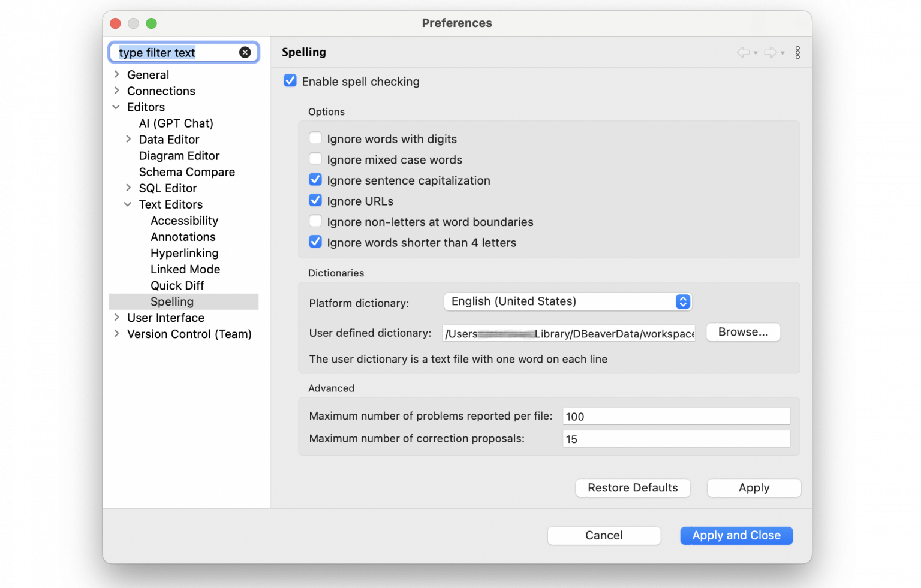The width and height of the screenshot is (921, 588).
Task: Open the back history dropdown arrow
Action: [x=756, y=53]
